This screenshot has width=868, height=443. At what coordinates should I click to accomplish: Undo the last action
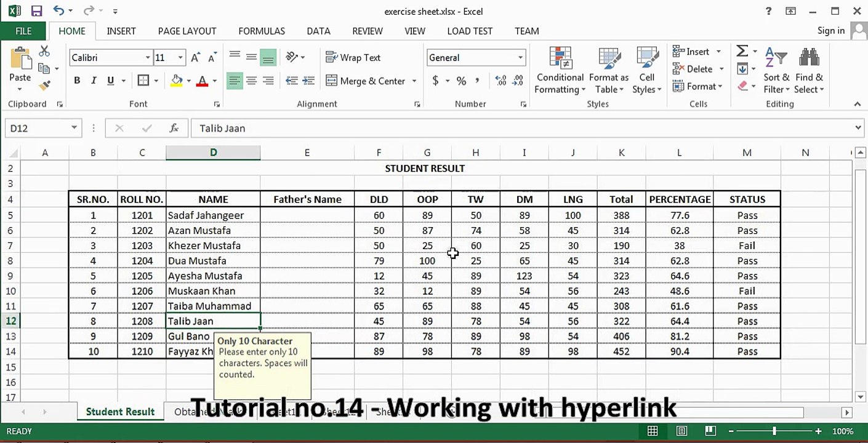[x=58, y=11]
